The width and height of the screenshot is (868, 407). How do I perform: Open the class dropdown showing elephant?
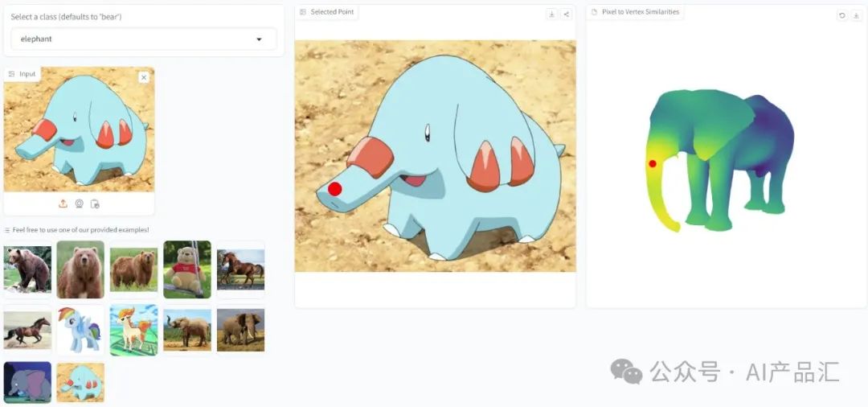143,39
